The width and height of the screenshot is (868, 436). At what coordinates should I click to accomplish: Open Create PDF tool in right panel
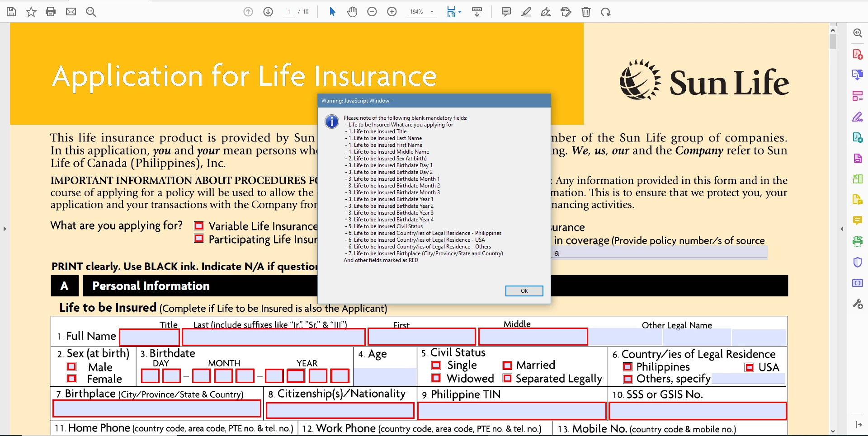858,54
